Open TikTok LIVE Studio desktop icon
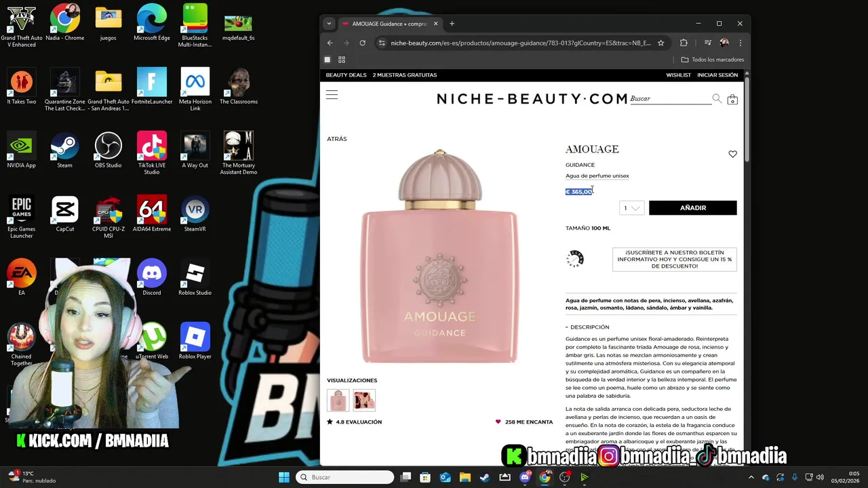Screen dimensions: 868x488 (x=152, y=152)
